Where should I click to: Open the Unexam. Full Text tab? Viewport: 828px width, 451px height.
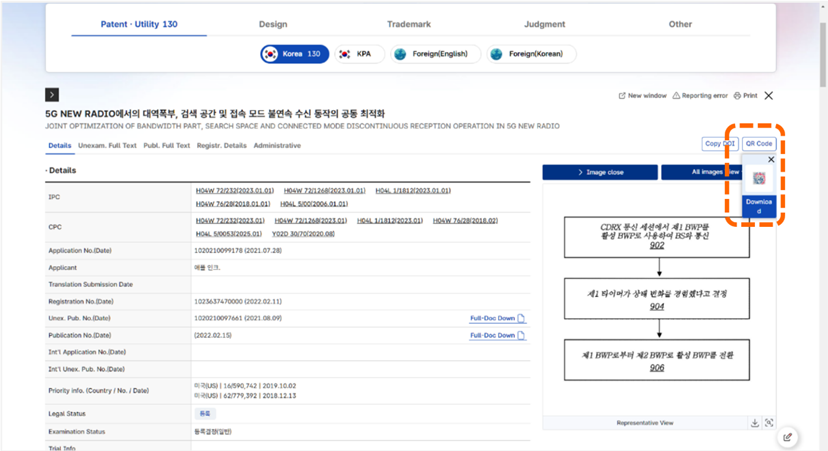point(107,146)
